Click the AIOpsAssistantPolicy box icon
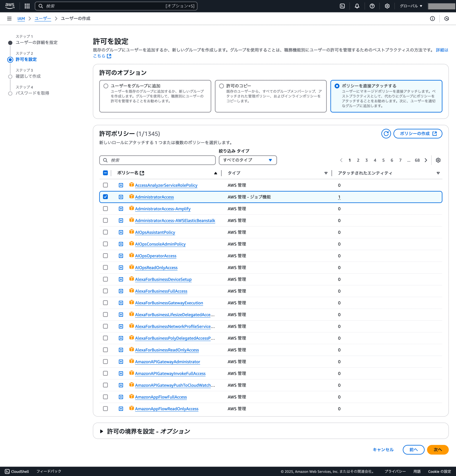Screen dimensions: 456x476 (131, 232)
